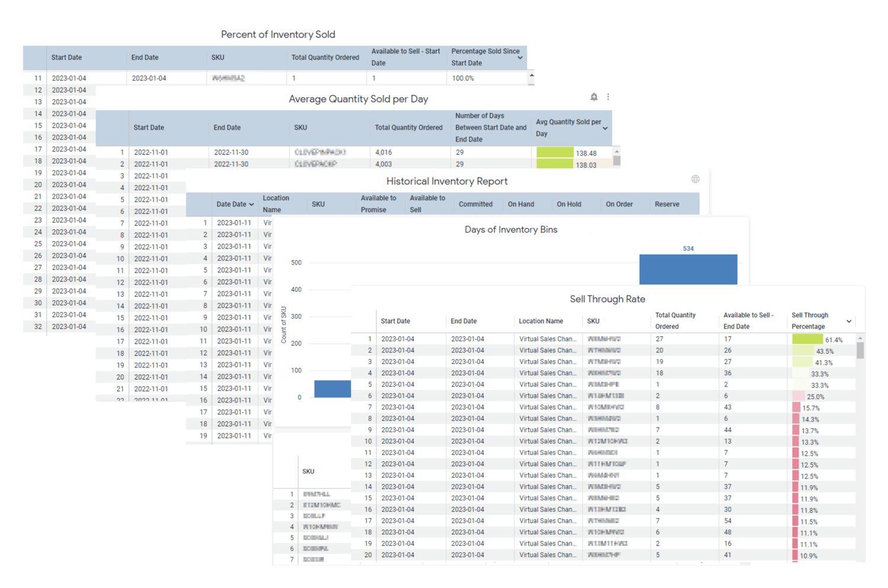
Task: Select the Committed column header
Action: [x=477, y=204]
